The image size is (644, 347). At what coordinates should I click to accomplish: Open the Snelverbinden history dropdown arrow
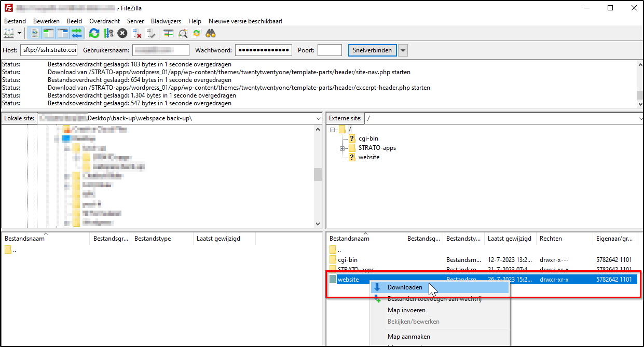click(403, 50)
